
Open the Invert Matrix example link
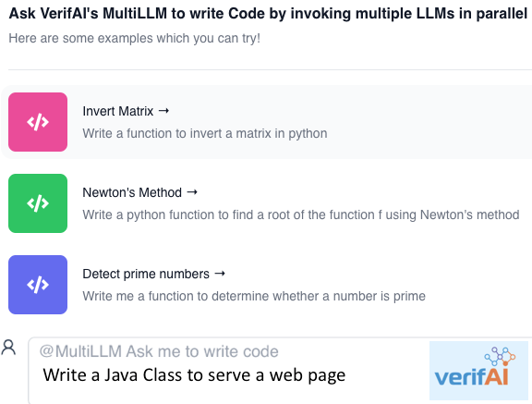(x=126, y=111)
